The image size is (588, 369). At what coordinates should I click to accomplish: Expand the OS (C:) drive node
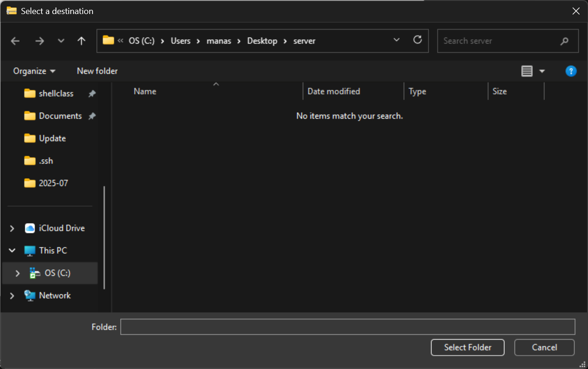click(x=18, y=273)
